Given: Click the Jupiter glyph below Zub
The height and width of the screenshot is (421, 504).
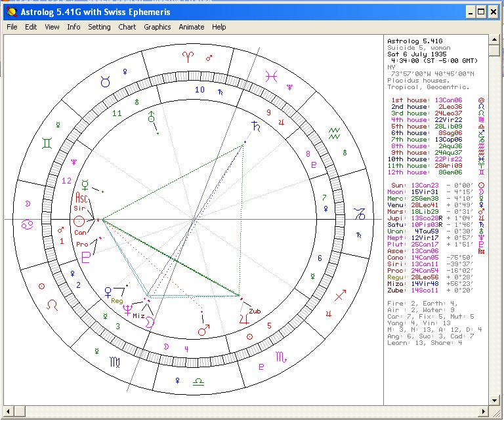Looking at the screenshot, I should [x=244, y=319].
